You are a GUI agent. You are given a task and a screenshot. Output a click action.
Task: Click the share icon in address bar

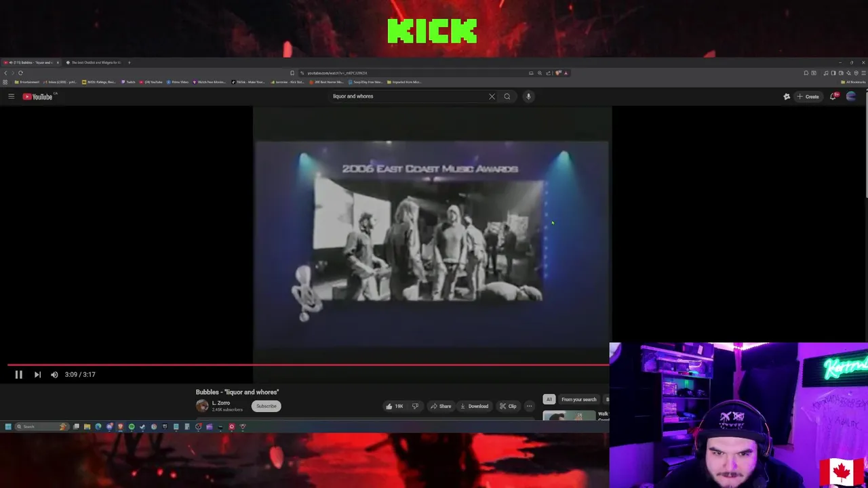pos(548,73)
